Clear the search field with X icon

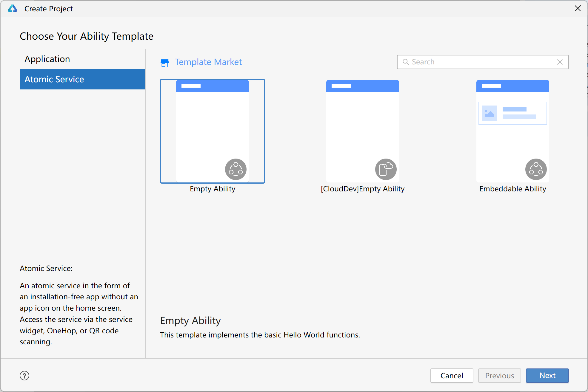tap(560, 62)
